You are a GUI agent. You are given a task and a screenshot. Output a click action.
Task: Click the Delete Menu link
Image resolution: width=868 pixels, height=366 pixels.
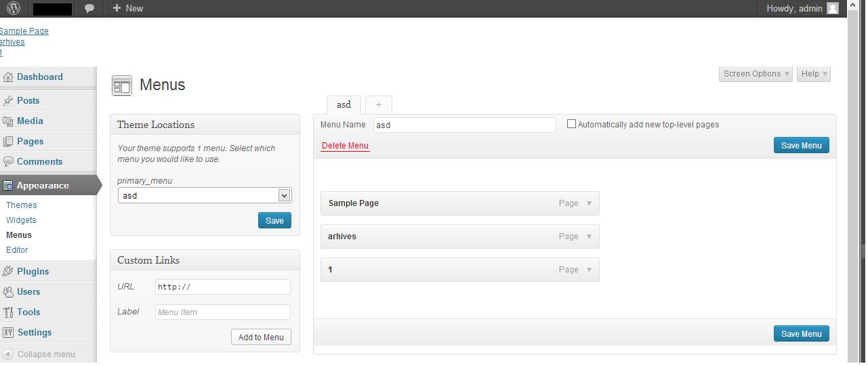tap(345, 146)
